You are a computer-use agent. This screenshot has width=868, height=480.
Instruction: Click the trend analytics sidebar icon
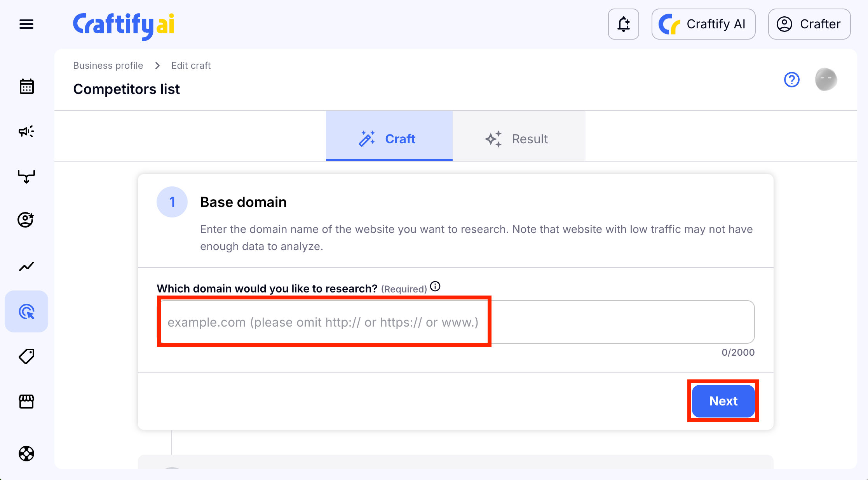coord(26,266)
